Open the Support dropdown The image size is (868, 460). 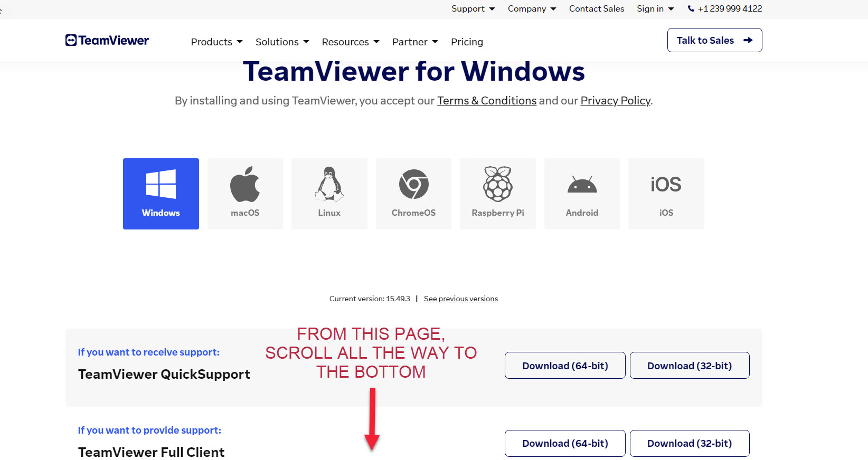473,8
